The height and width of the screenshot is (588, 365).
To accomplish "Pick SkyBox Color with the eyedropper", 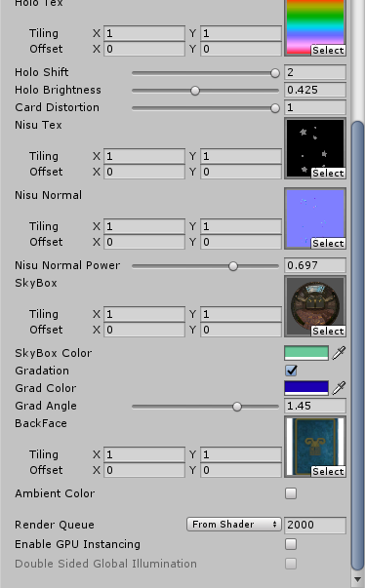I will point(339,353).
